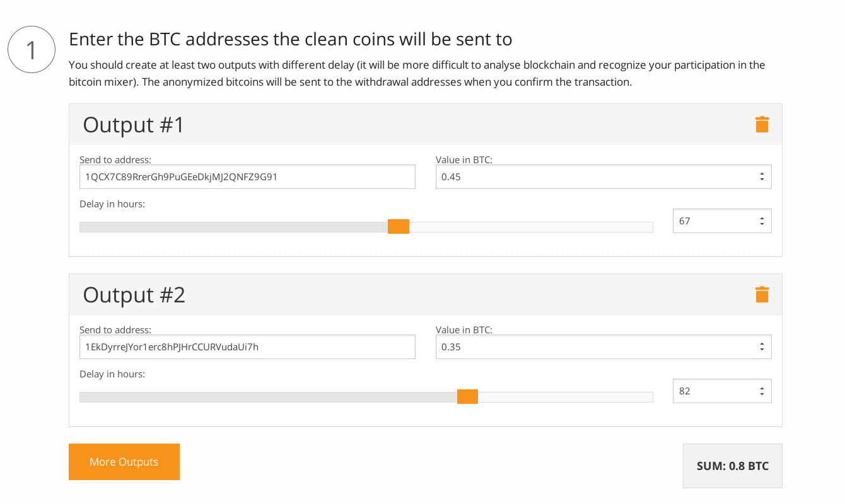The width and height of the screenshot is (845, 504).
Task: Increase Output #1 delay with the up stepper
Action: coord(763,217)
